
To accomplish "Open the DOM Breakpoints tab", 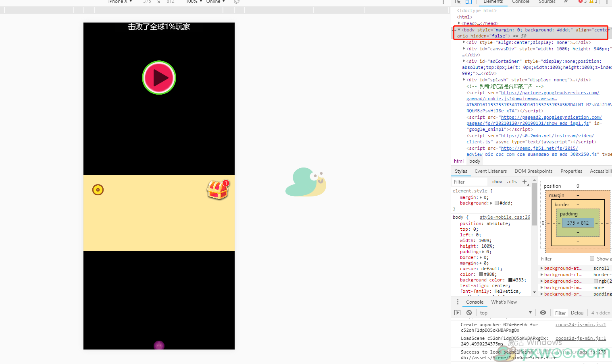I will point(533,171).
